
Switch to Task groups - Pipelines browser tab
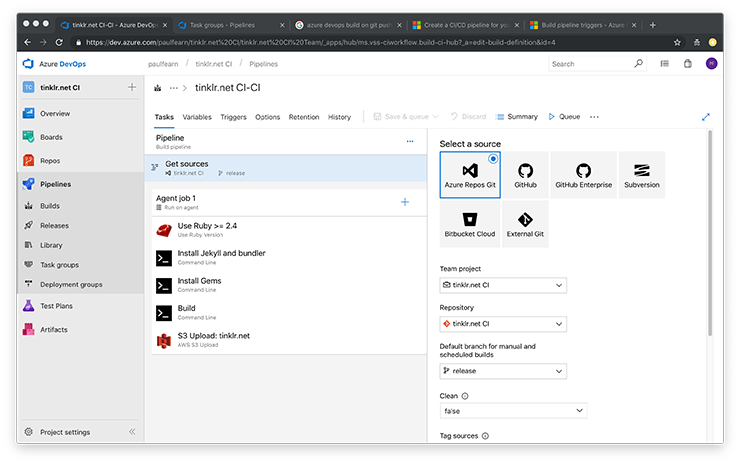(x=231, y=25)
